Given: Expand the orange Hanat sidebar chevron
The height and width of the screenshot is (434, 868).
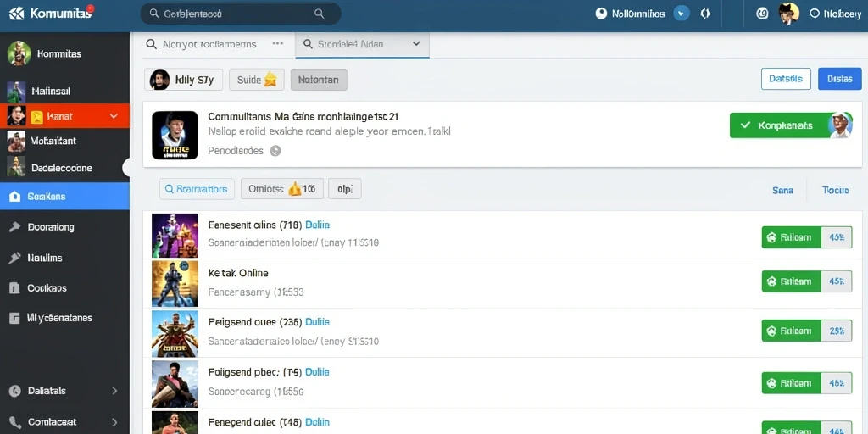Looking at the screenshot, I should click(x=114, y=116).
